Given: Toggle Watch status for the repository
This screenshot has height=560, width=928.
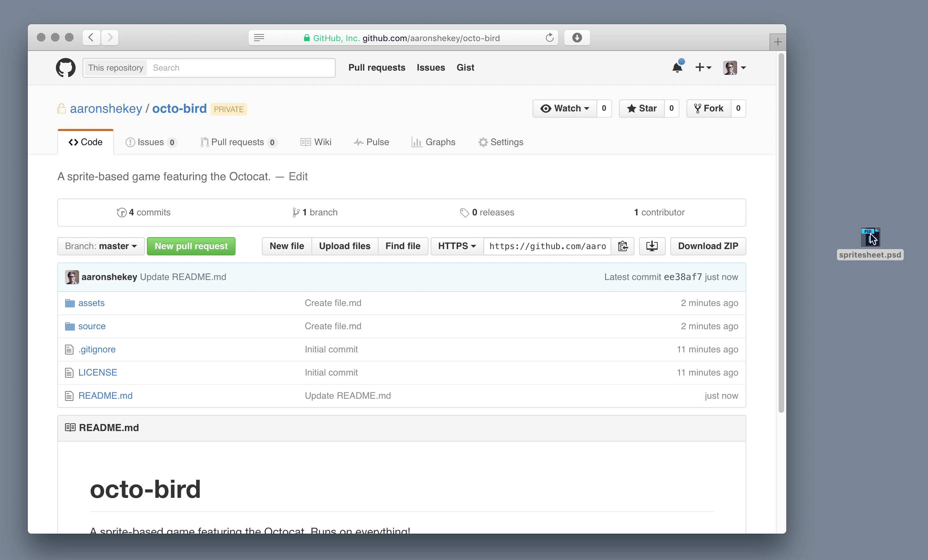Looking at the screenshot, I should pyautogui.click(x=565, y=109).
